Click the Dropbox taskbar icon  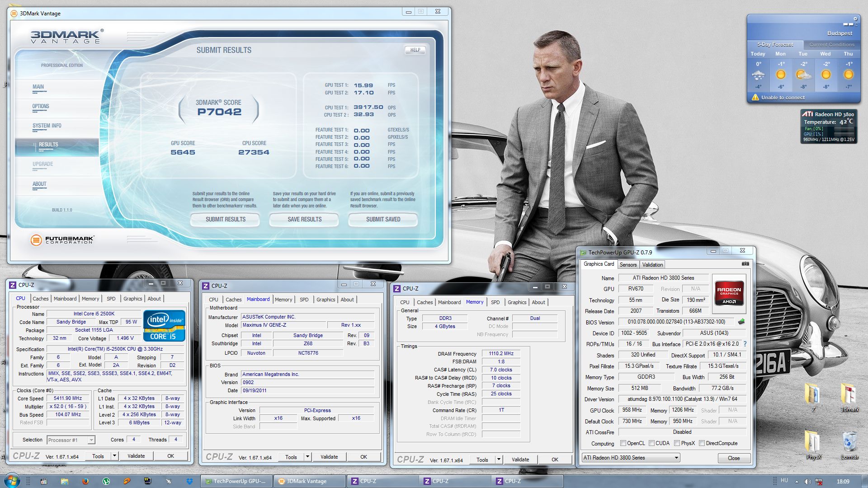190,481
